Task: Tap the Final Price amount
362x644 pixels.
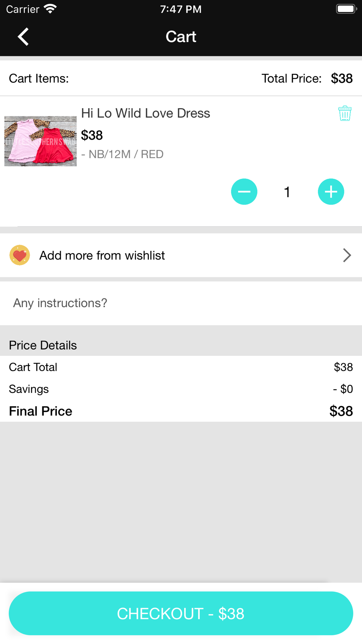Action: 341,411
